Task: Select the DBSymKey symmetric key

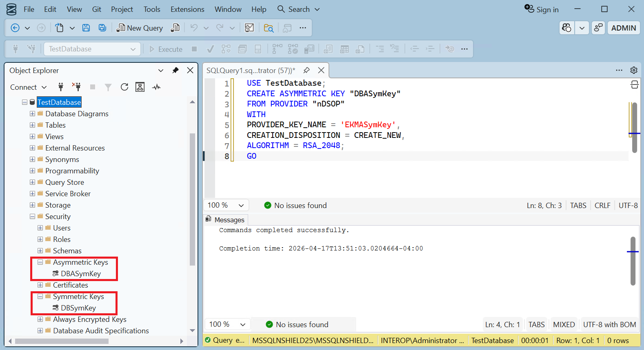Action: click(78, 308)
